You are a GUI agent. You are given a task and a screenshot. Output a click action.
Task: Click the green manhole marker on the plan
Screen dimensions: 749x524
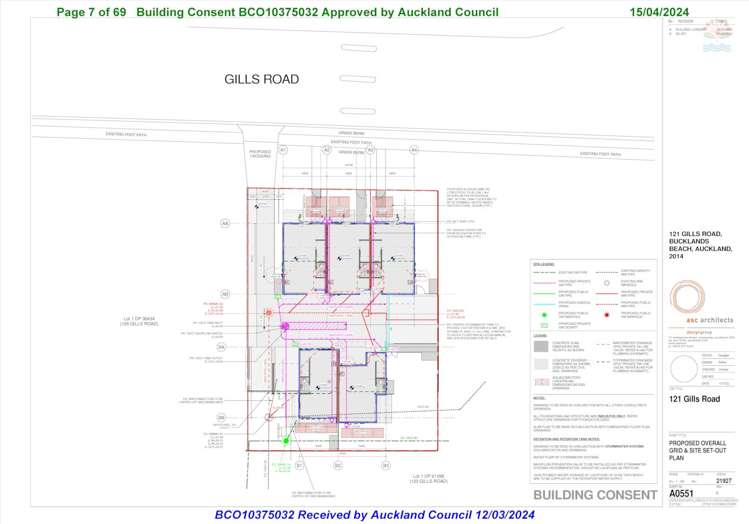coord(286,441)
